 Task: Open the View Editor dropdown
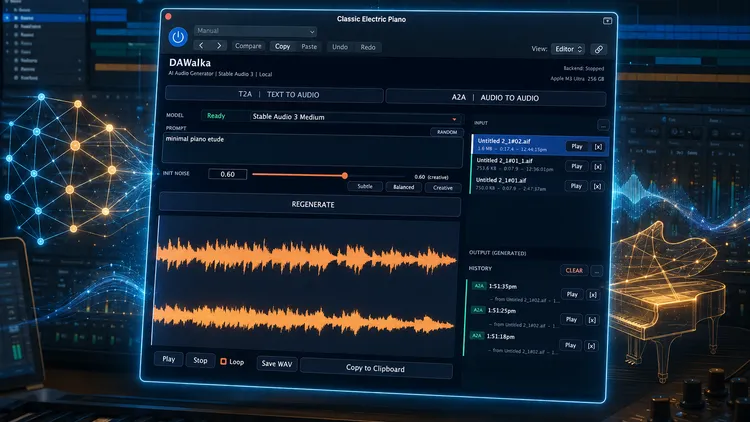568,49
